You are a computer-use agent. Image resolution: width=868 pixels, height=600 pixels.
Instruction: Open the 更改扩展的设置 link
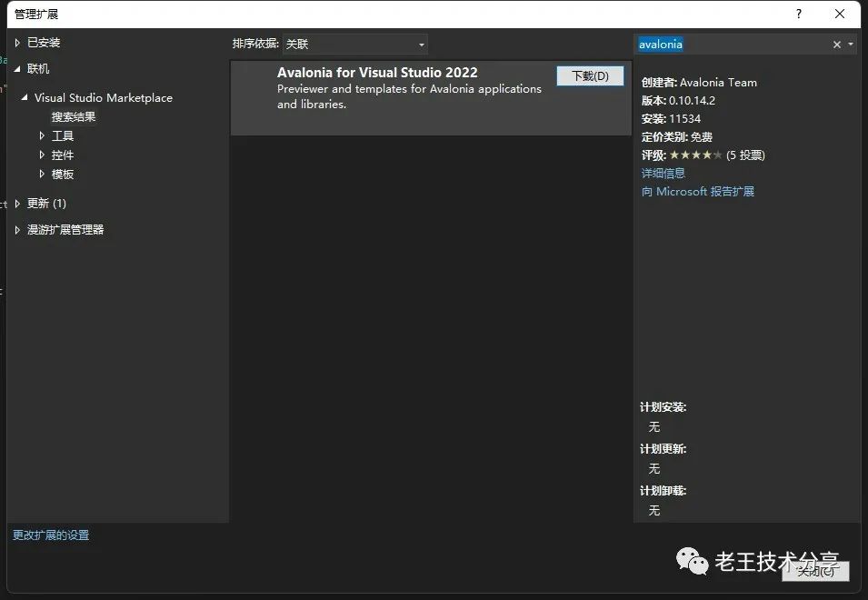click(51, 535)
